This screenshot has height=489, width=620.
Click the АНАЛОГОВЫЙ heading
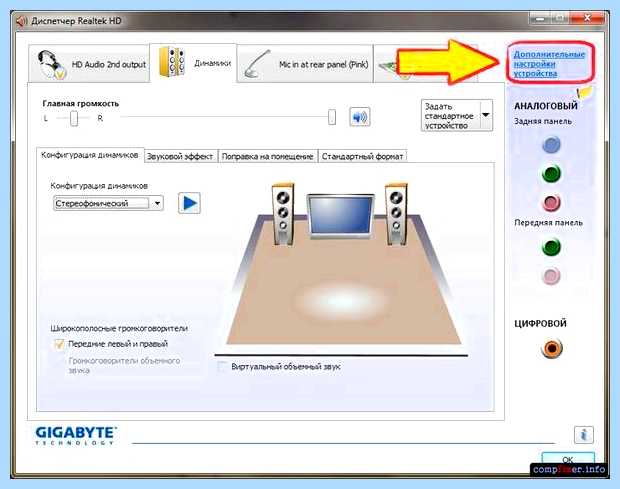click(x=546, y=106)
